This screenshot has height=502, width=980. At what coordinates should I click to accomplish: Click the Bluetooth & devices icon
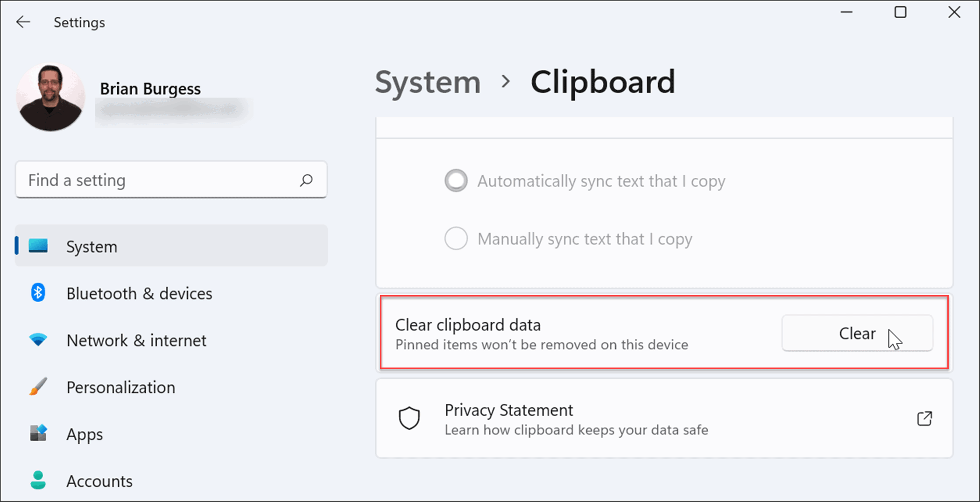(38, 292)
